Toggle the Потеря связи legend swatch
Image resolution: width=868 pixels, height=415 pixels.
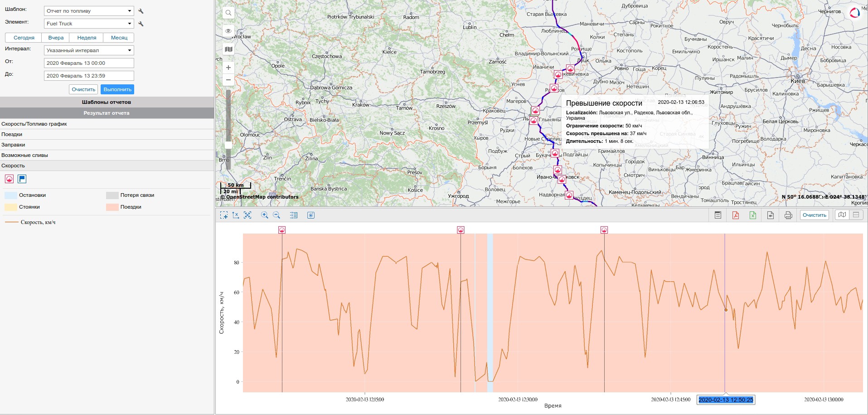click(x=112, y=195)
